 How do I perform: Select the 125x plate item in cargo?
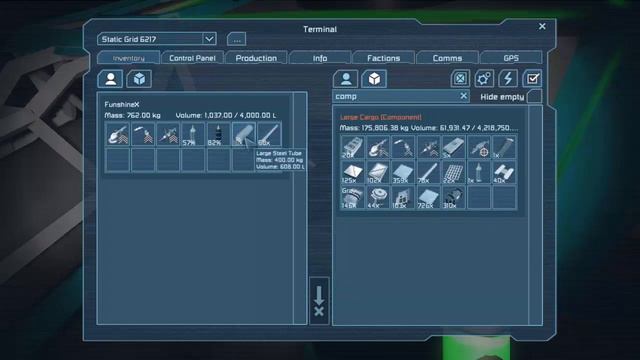[353, 172]
